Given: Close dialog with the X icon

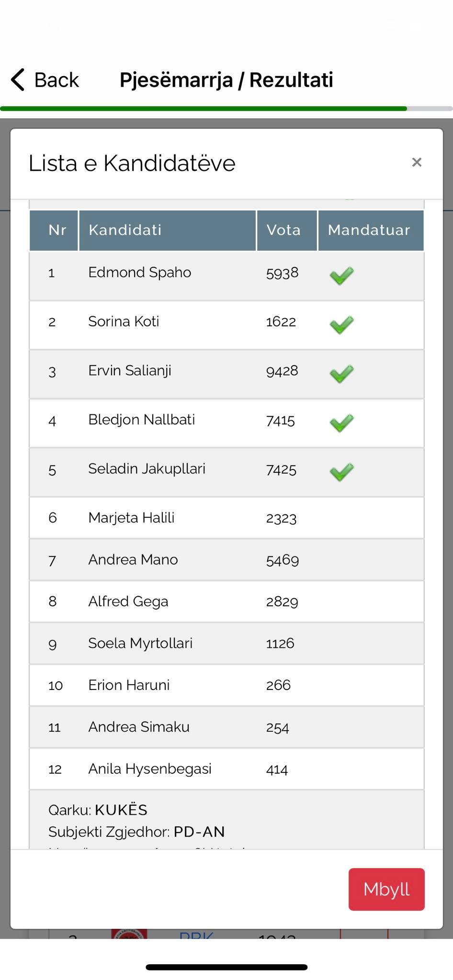Looking at the screenshot, I should (x=417, y=163).
